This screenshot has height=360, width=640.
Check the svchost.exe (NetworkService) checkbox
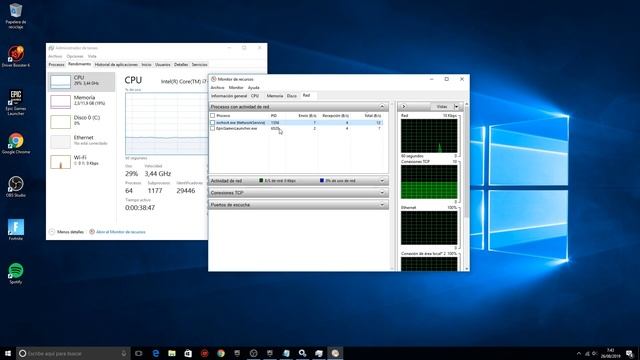click(212, 122)
